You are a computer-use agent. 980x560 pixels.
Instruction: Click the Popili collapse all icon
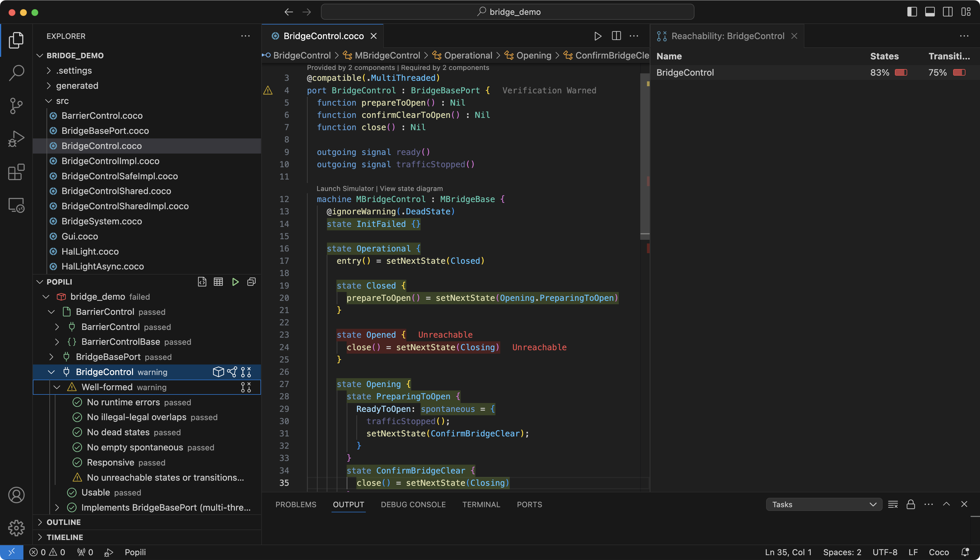tap(251, 282)
